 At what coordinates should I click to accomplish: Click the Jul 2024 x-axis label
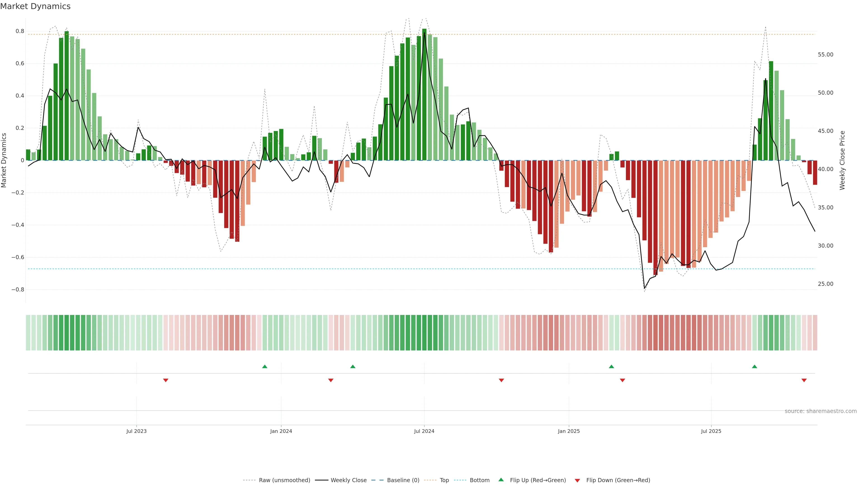(424, 431)
